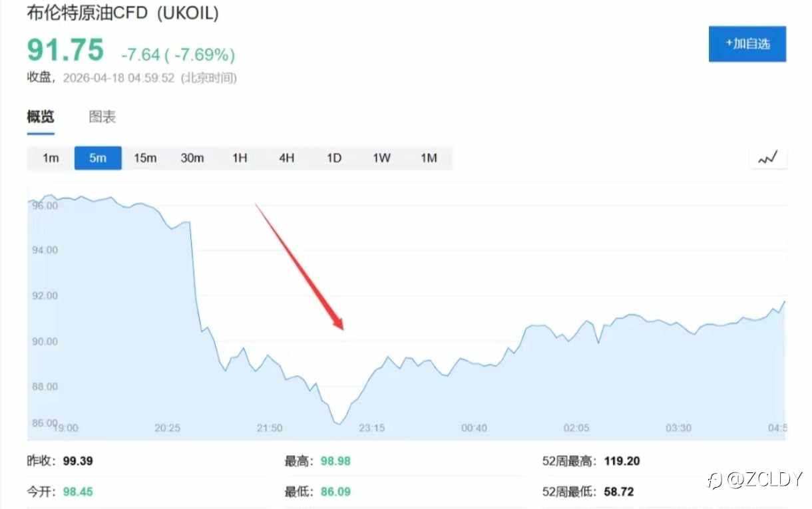Switch to the 概览 tab
The width and height of the screenshot is (812, 509).
41,117
